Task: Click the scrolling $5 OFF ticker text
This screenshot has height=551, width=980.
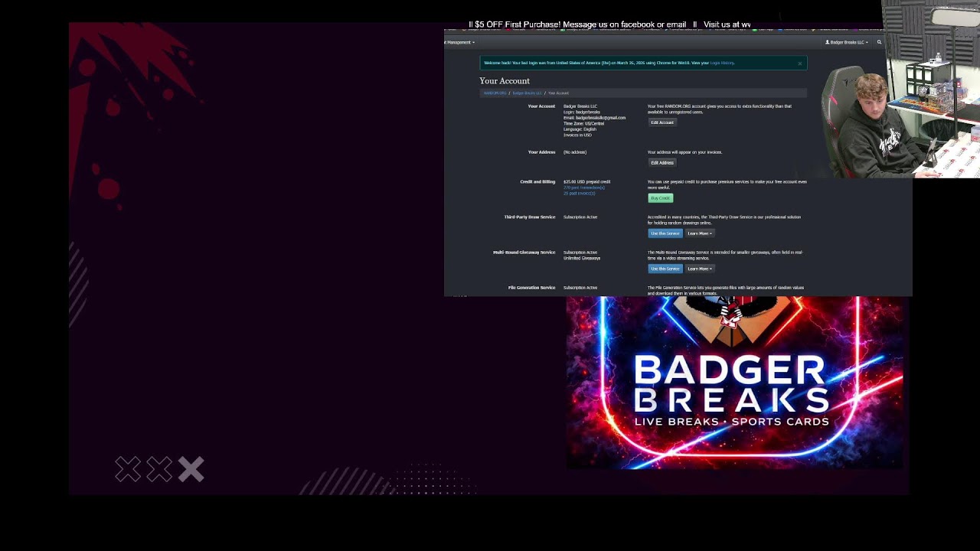Action: pos(609,24)
